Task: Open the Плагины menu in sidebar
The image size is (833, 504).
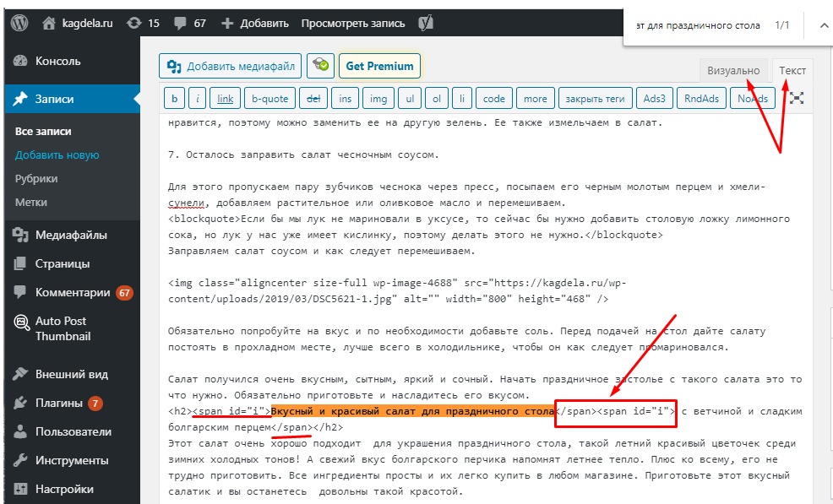Action: pos(59,403)
